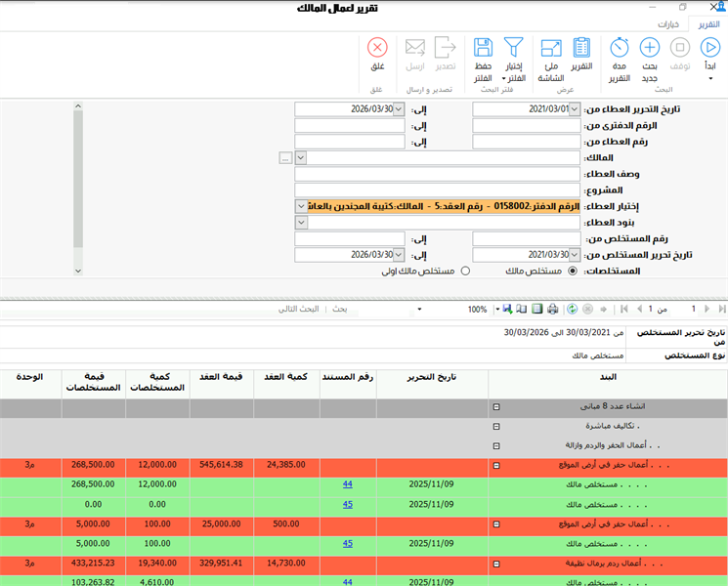
Task: Click the وصف العطاء text input field
Action: click(350, 174)
